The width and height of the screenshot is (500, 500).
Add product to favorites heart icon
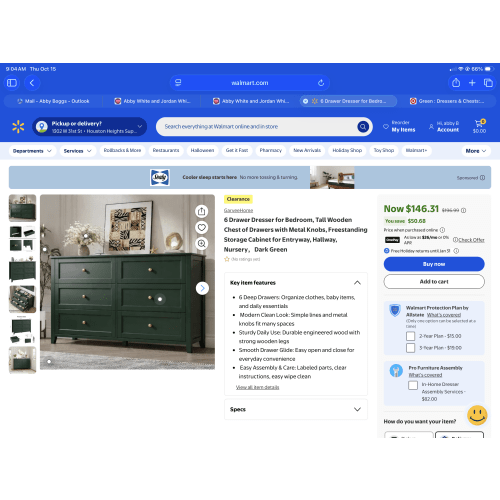coord(201,227)
